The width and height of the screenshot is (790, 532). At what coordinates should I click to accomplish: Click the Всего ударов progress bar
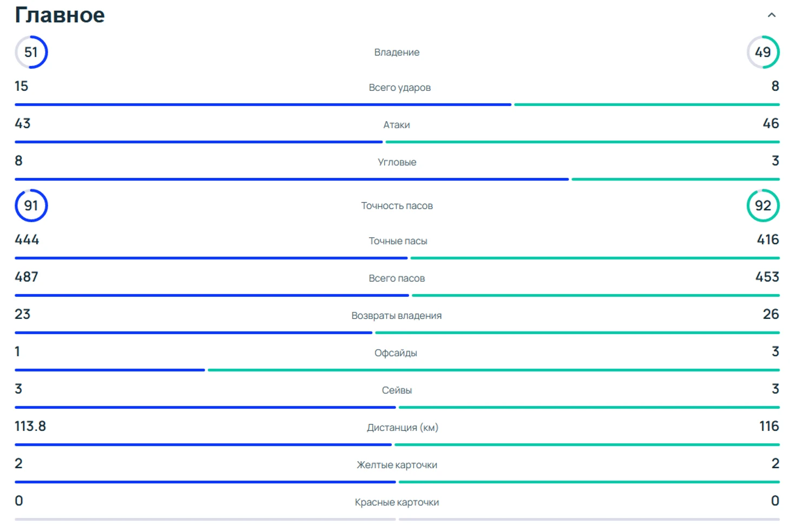pos(397,104)
